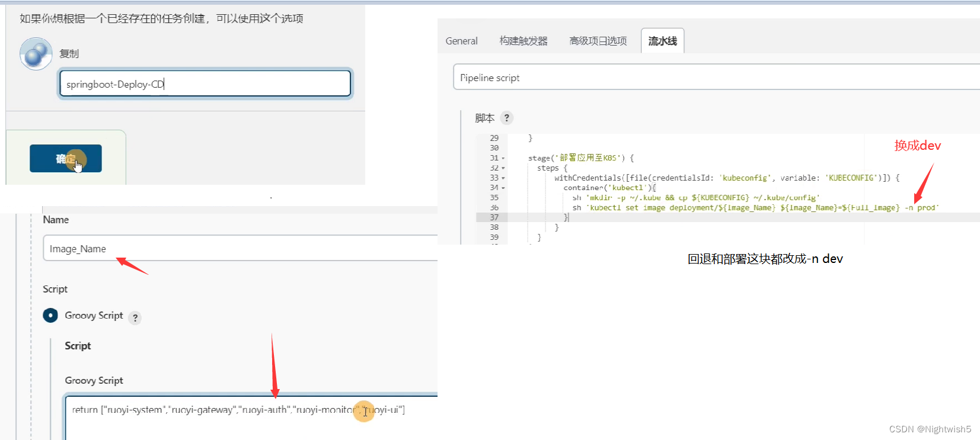The image size is (980, 440).
Task: Collapse code fold arrow at line 34
Action: (503, 188)
